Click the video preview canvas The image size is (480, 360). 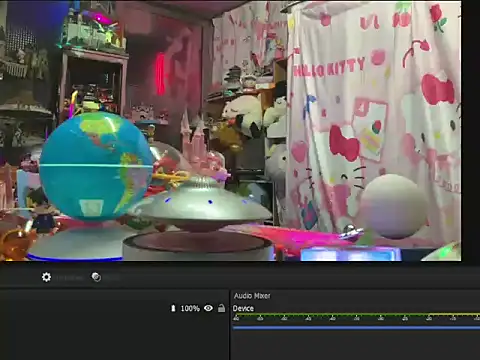point(230,131)
